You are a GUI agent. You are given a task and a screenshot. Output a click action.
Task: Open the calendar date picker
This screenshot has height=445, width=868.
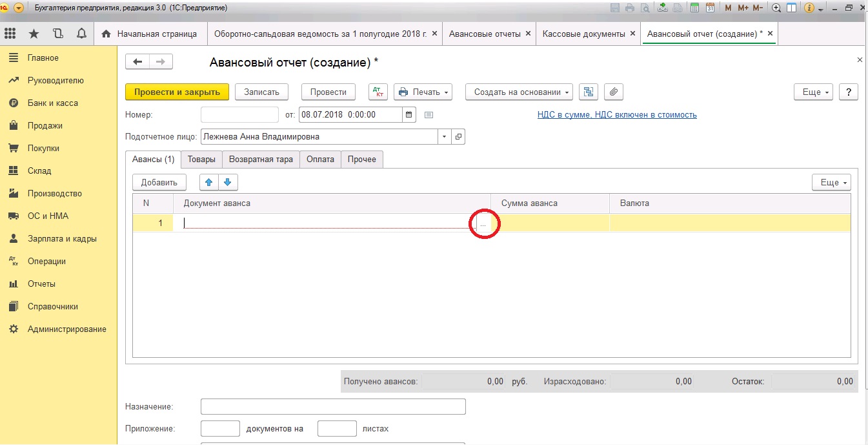(409, 115)
